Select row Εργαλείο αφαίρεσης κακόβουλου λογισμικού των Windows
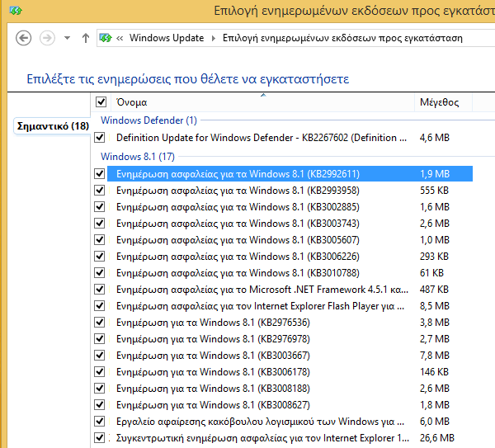 click(x=290, y=422)
